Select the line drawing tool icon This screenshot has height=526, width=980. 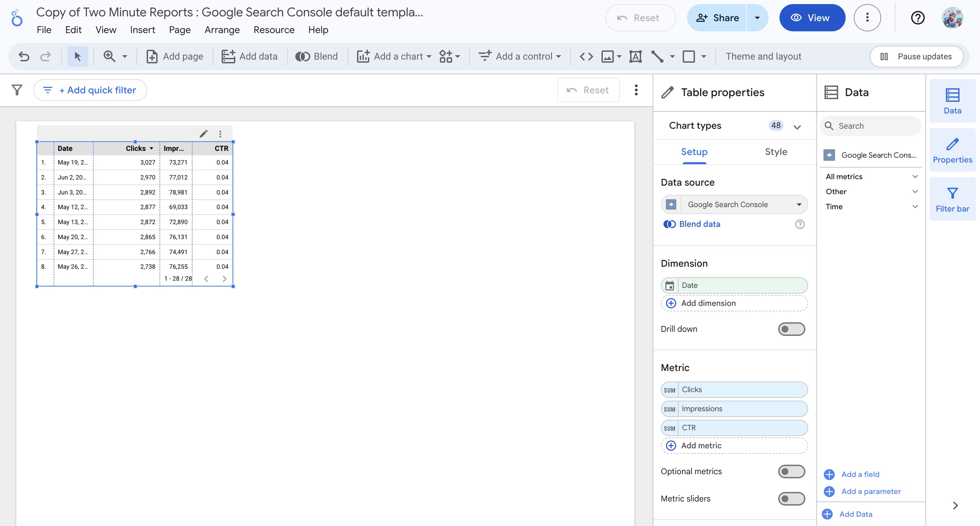tap(657, 57)
